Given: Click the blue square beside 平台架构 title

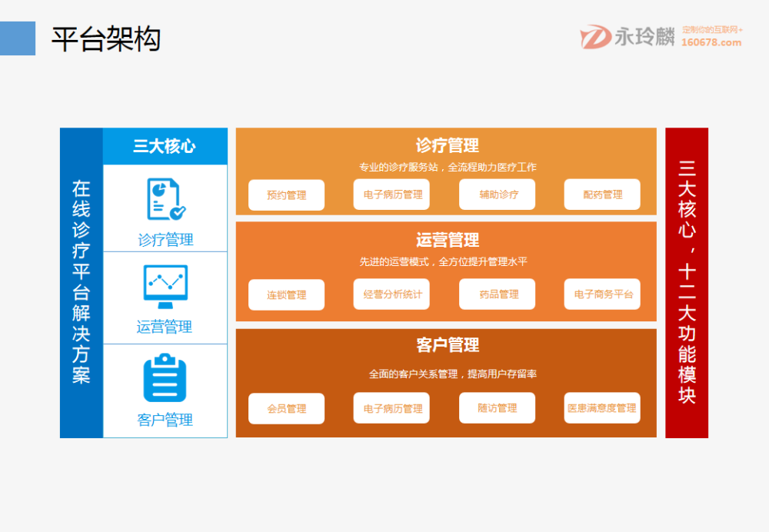Looking at the screenshot, I should [18, 38].
